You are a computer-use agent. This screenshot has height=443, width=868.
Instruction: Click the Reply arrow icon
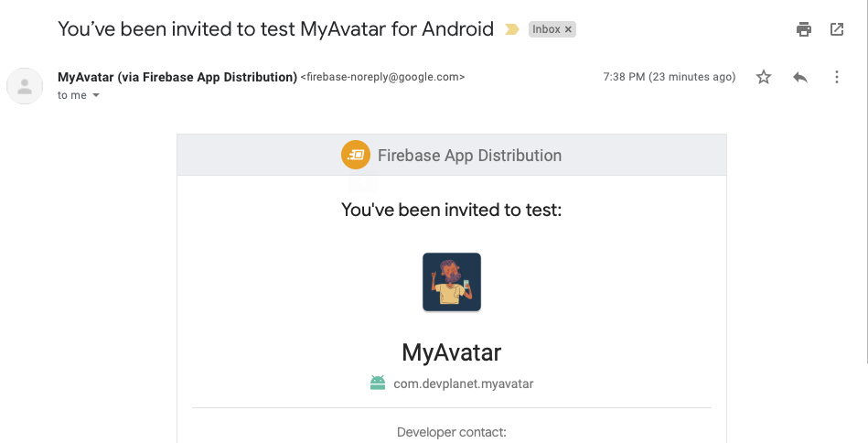point(800,78)
